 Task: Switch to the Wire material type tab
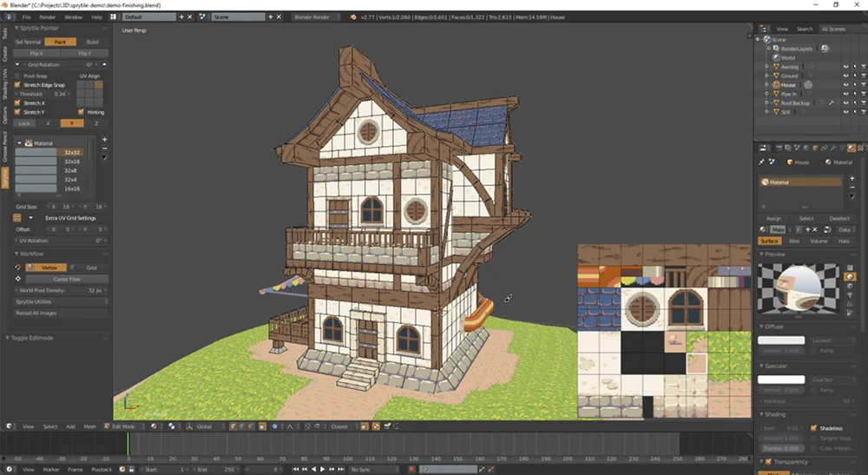[794, 241]
